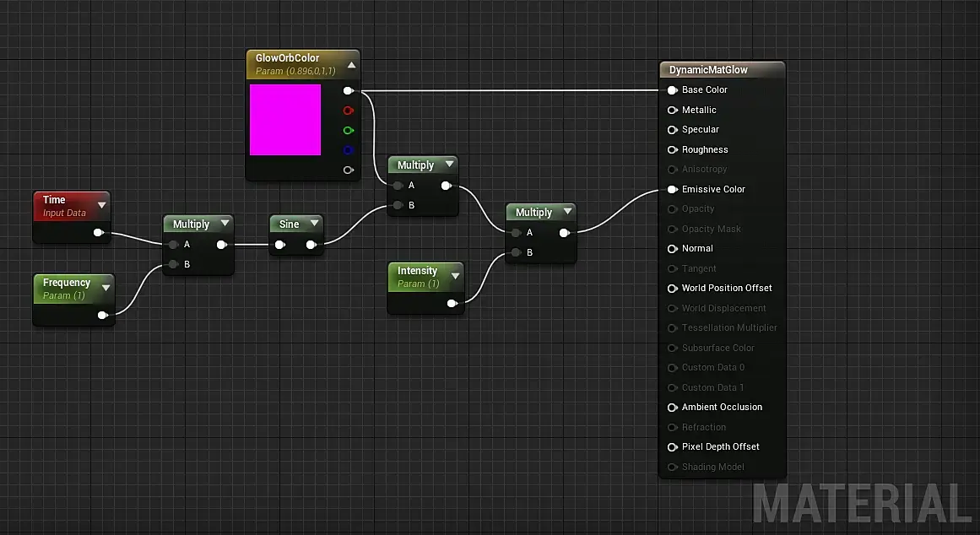Click the disabled Tangent pin
Image resolution: width=980 pixels, height=535 pixels.
pyautogui.click(x=673, y=268)
